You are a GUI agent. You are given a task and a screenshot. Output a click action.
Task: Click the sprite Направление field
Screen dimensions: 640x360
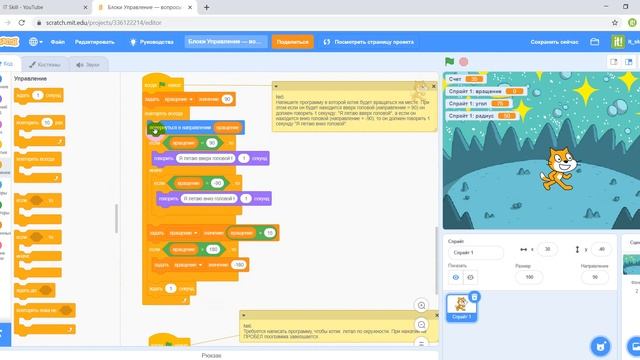595,277
